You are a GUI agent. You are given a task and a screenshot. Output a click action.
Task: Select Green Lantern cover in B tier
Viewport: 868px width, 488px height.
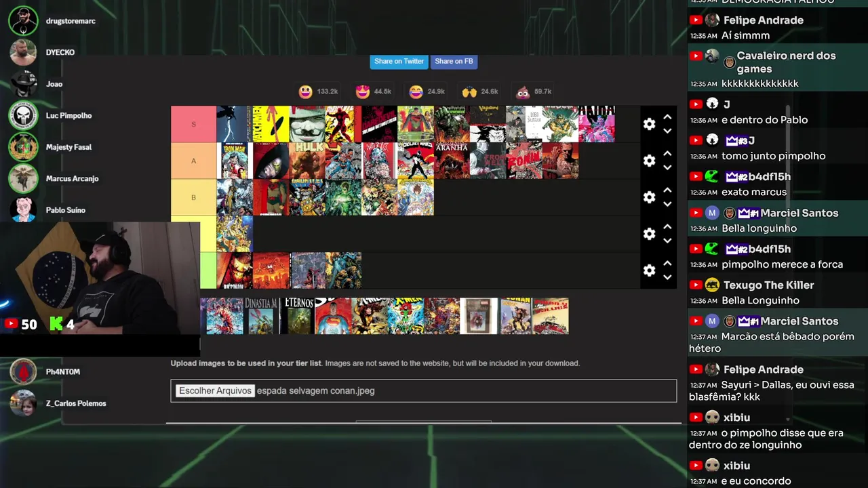pos(343,197)
